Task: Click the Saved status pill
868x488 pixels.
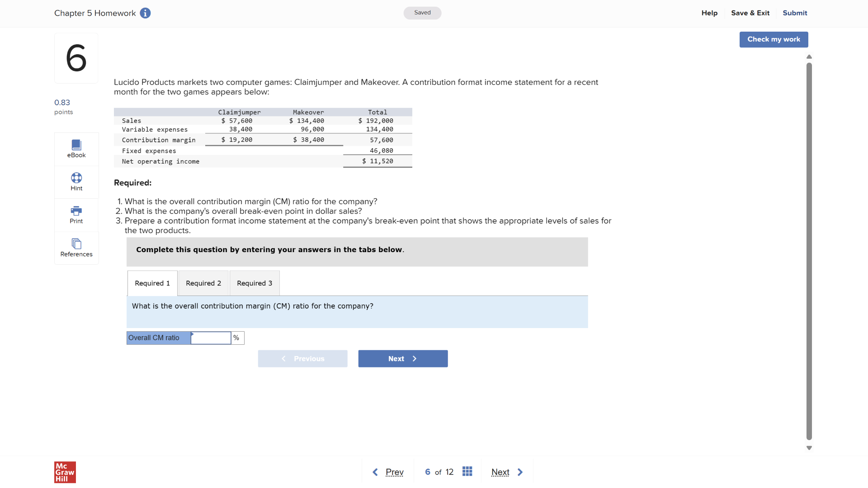Action: coord(422,13)
